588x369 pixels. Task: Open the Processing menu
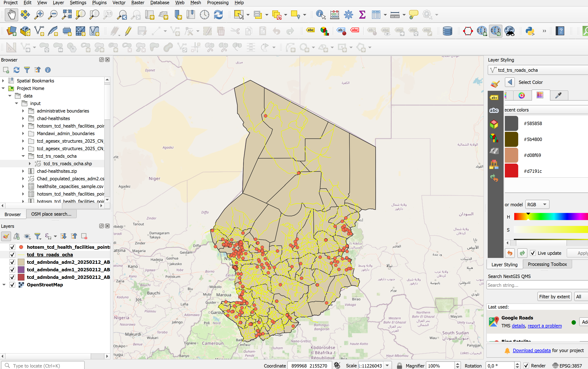[218, 3]
